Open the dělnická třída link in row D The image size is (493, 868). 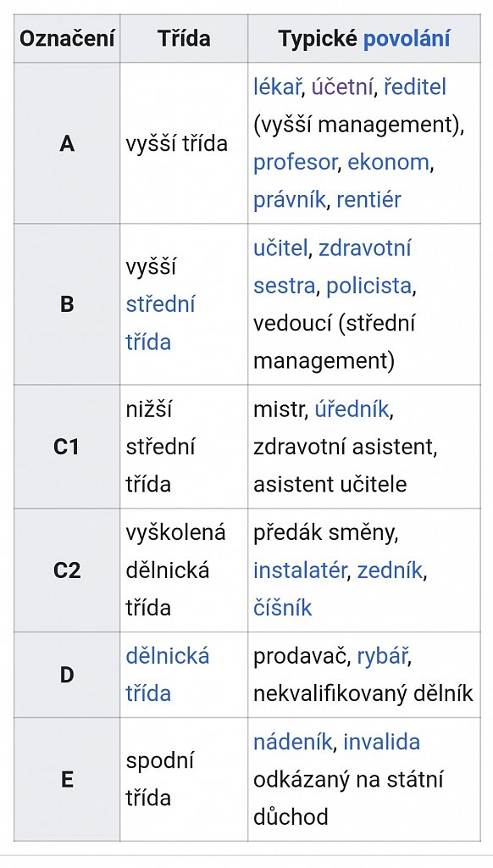tap(167, 675)
